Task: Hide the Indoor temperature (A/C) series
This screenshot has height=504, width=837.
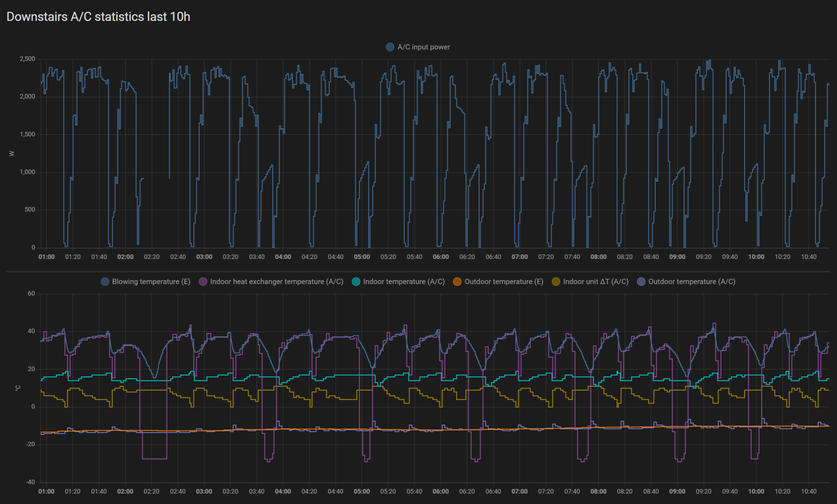Action: click(404, 282)
